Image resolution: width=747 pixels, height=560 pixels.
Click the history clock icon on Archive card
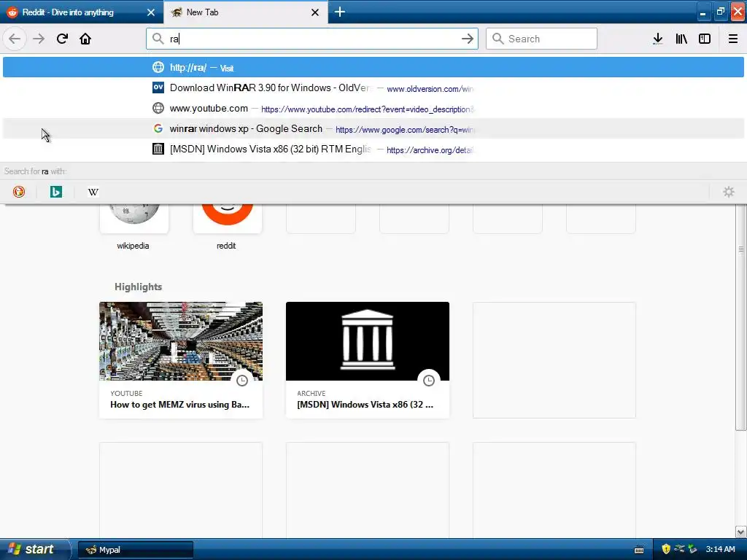tap(429, 381)
